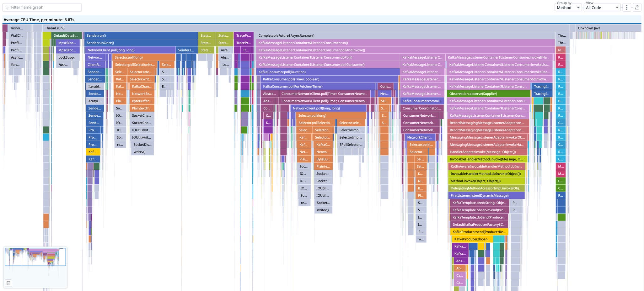Screen dimensions: 644x291
Task: Select the WallCl... frame
Action: tap(17, 35)
